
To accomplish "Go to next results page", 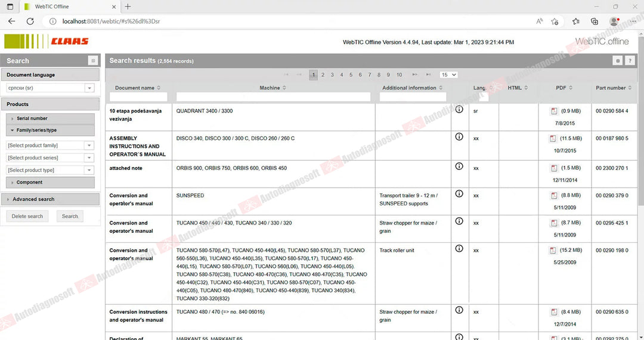I will click(x=415, y=74).
